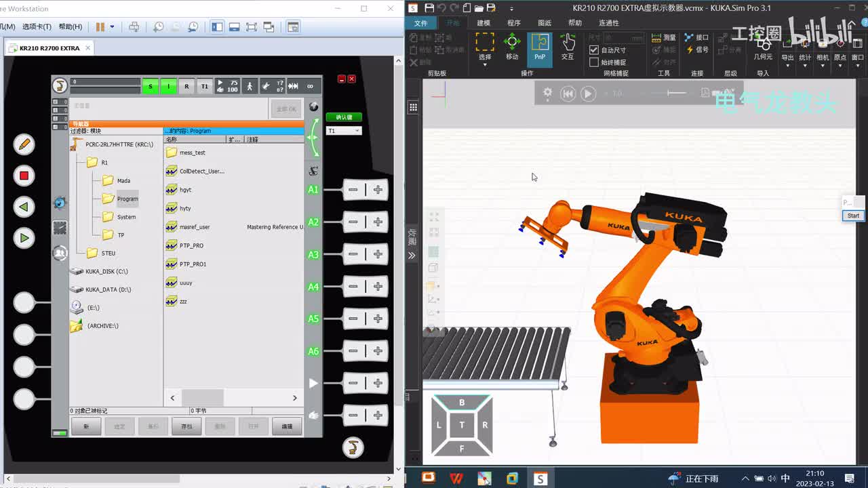Activate the 移动 (Move) tool
This screenshot has height=488, width=868.
pos(512,49)
